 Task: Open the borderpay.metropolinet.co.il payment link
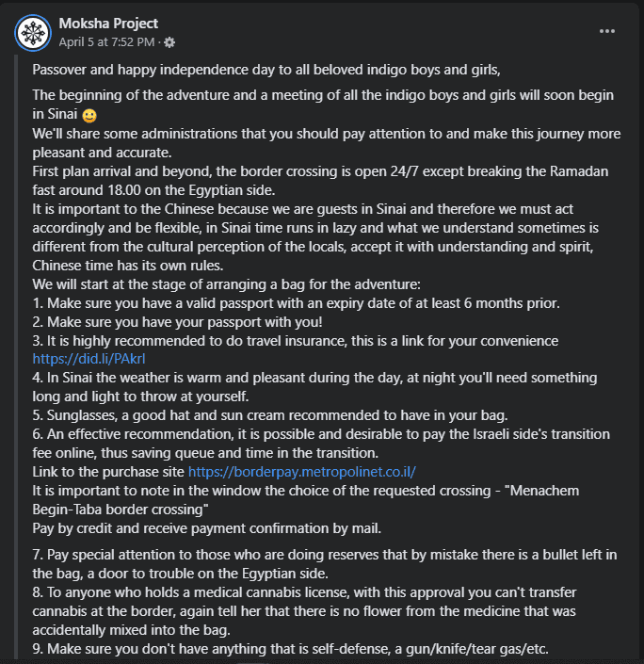[x=301, y=472]
